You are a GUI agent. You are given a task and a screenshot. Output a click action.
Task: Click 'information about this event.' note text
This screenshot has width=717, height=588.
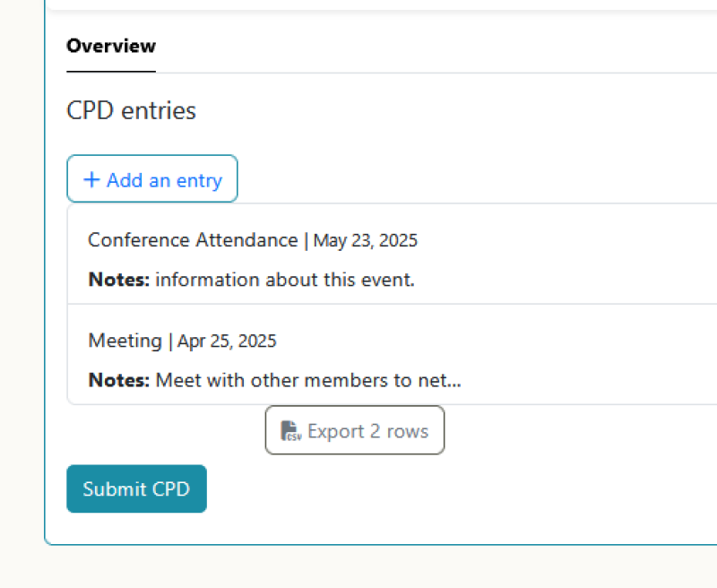pos(285,280)
